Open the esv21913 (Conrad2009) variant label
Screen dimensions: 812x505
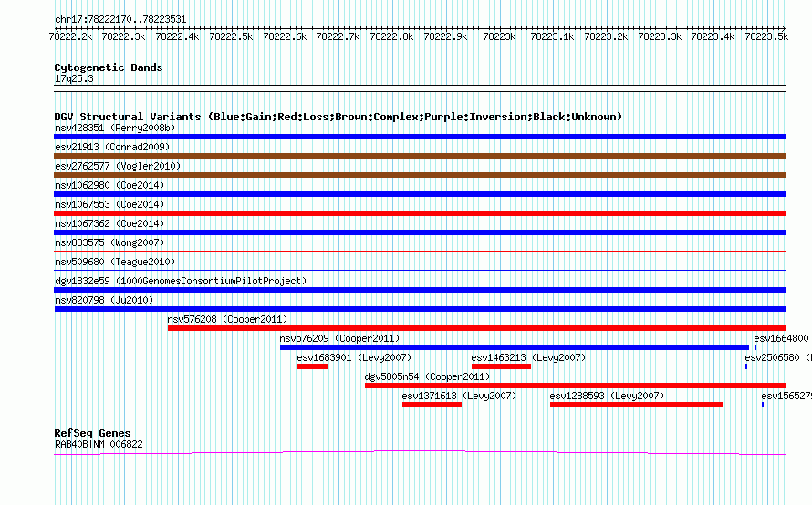[x=112, y=147]
